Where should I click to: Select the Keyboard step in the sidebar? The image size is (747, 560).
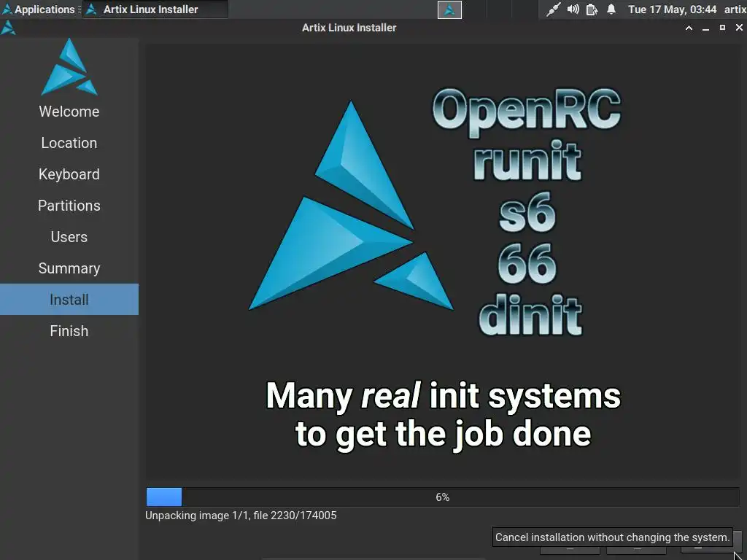pyautogui.click(x=69, y=174)
